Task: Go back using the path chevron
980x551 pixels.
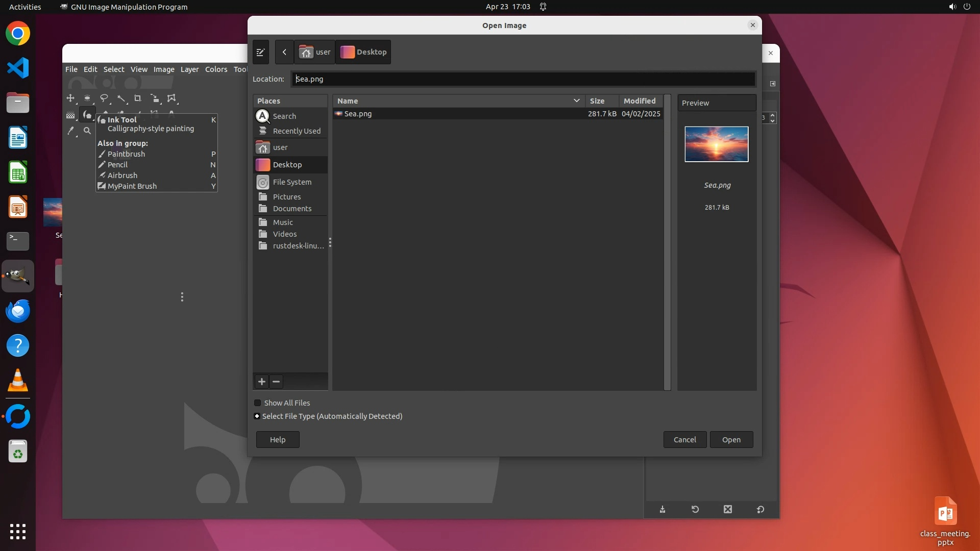Action: [x=284, y=52]
